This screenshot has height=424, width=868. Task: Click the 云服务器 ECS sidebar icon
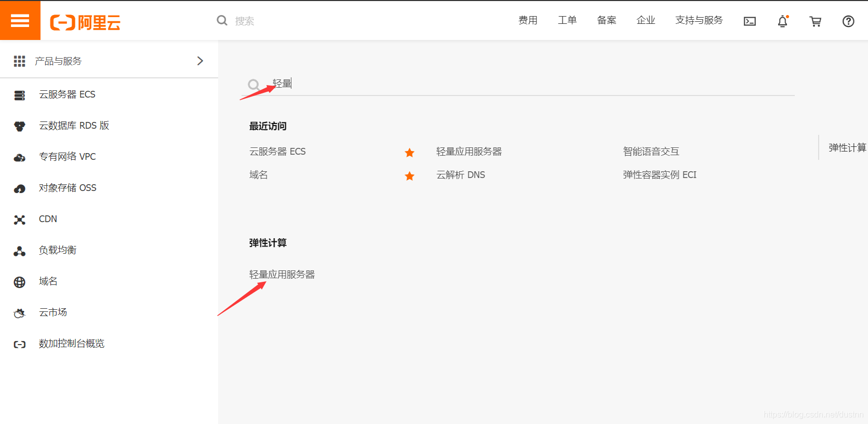(x=19, y=95)
